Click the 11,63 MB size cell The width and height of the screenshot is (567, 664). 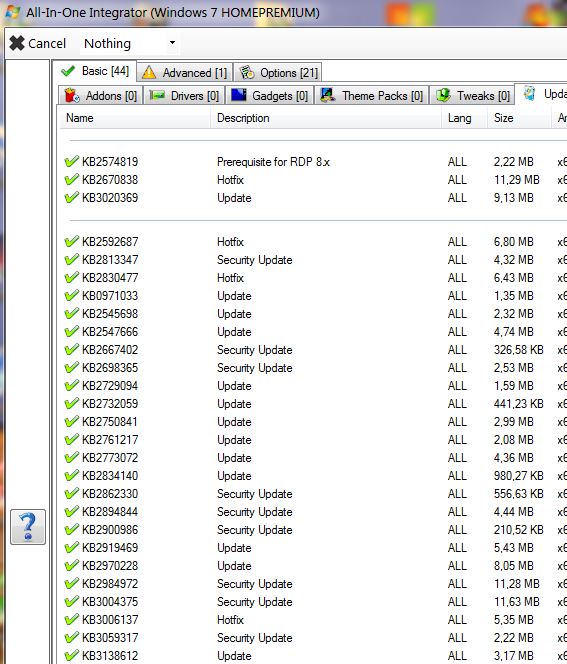coord(517,602)
